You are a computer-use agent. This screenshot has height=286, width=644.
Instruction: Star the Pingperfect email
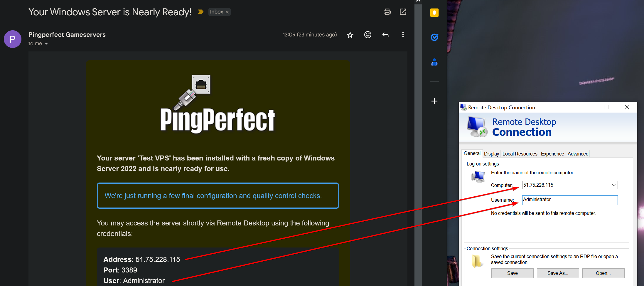(x=350, y=35)
